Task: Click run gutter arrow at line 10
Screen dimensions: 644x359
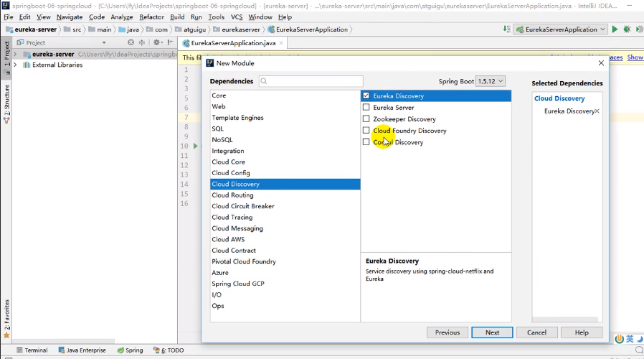Action: [196, 146]
